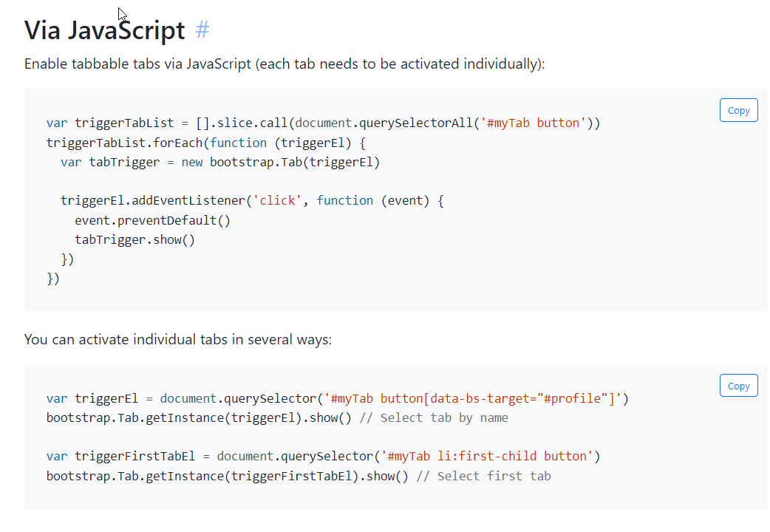Screen dimensions: 770x532
Task: Click the 'Enable tabbable tabs via JavaScript' paragraph
Action: pyautogui.click(x=285, y=64)
